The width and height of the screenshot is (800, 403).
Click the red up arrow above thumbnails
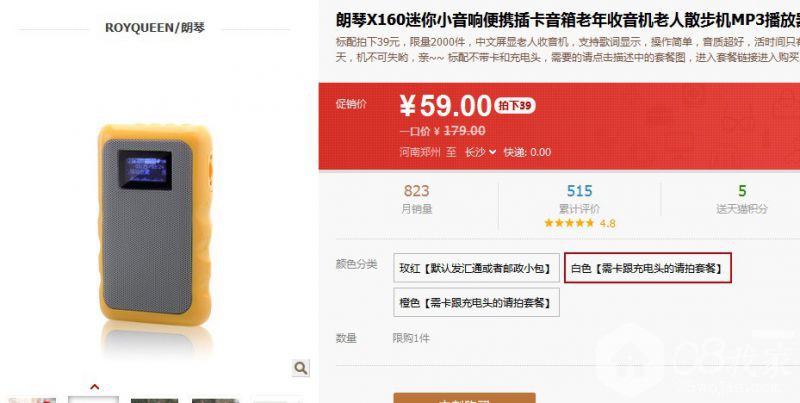pos(94,387)
